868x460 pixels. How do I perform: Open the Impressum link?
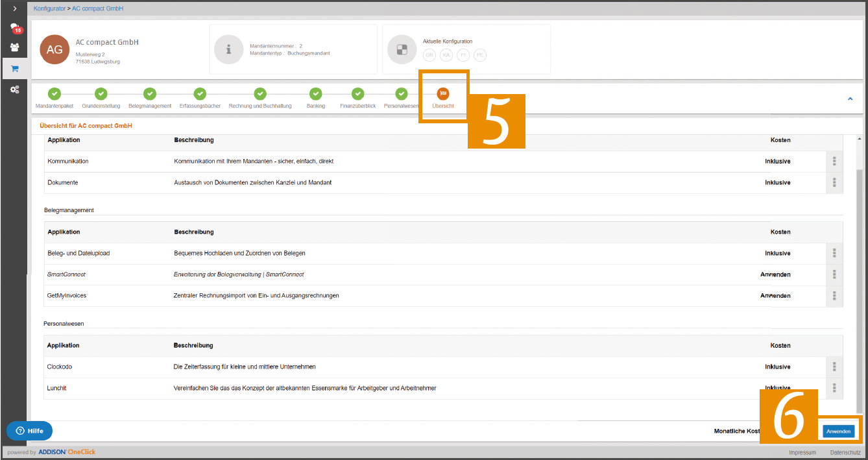(x=802, y=452)
